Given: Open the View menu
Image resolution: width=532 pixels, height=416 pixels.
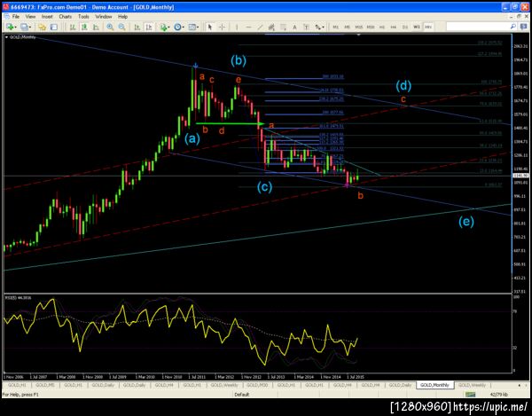Looking at the screenshot, I should pos(30,16).
